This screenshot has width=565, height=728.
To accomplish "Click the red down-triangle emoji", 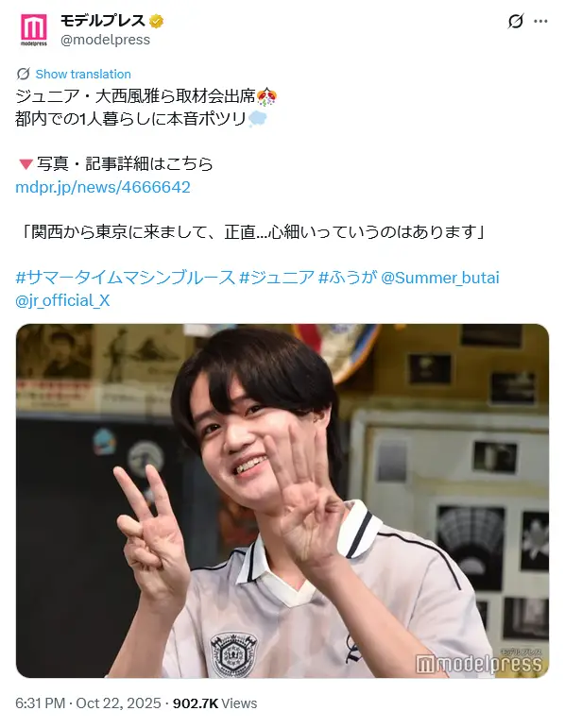I will [26, 164].
